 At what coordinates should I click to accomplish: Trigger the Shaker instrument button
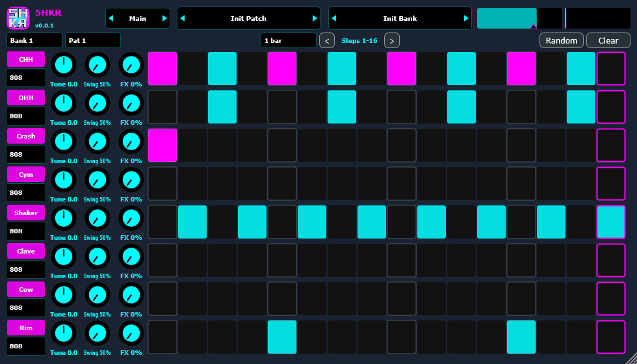tap(26, 213)
